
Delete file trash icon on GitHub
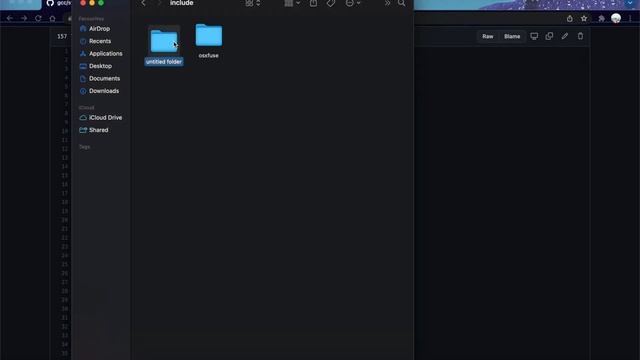(x=580, y=36)
